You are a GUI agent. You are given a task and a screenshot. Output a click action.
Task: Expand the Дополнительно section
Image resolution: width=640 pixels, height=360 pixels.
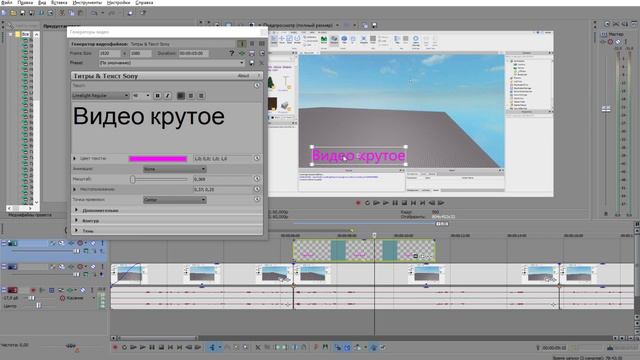pos(76,210)
